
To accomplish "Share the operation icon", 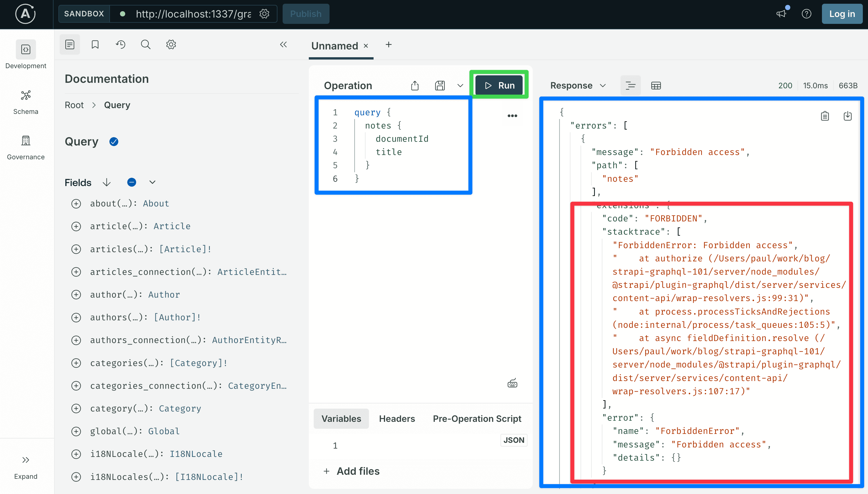I will (x=415, y=85).
